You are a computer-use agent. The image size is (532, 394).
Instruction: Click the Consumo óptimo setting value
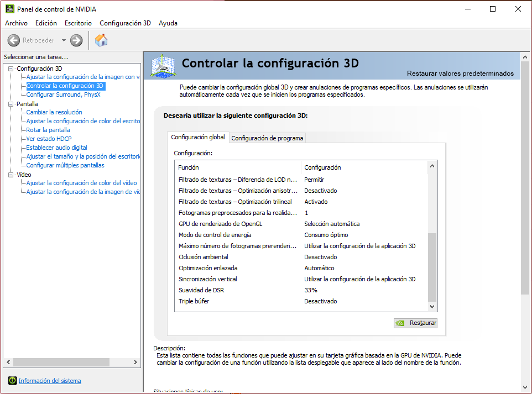pos(326,235)
